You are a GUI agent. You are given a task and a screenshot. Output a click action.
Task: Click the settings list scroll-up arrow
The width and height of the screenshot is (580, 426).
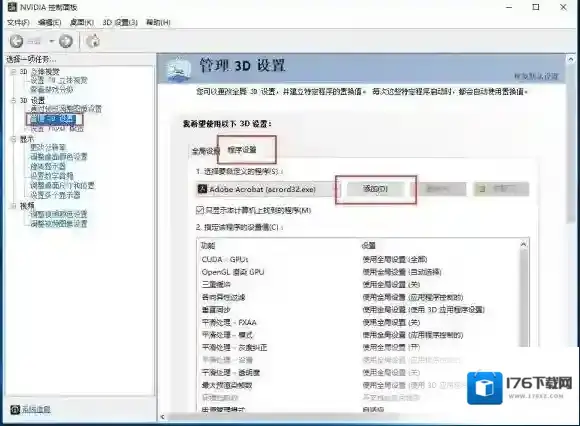coord(523,244)
